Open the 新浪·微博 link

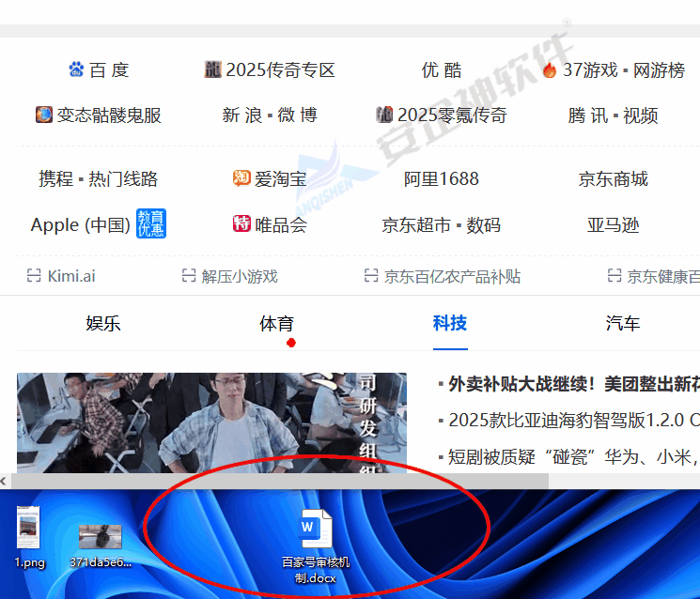point(270,115)
